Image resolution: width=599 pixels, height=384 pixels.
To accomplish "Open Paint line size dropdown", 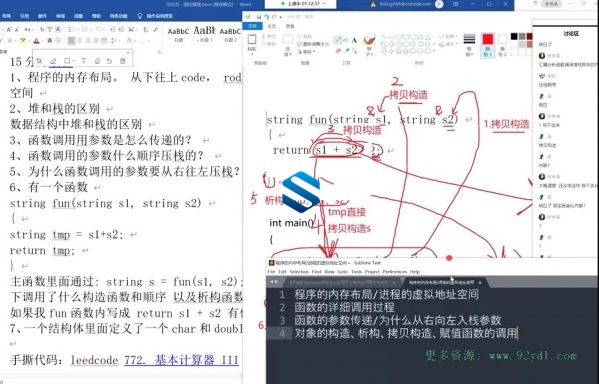I will (469, 53).
